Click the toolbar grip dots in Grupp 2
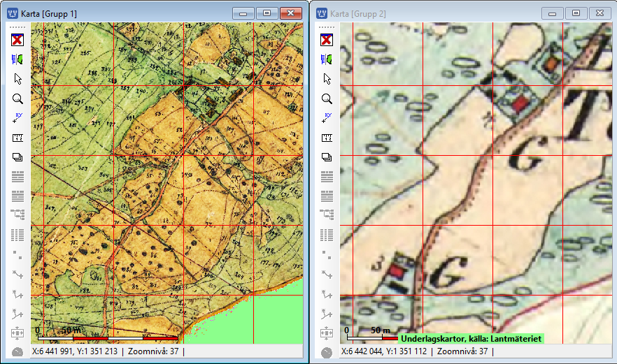This screenshot has height=364, width=617. (327, 27)
